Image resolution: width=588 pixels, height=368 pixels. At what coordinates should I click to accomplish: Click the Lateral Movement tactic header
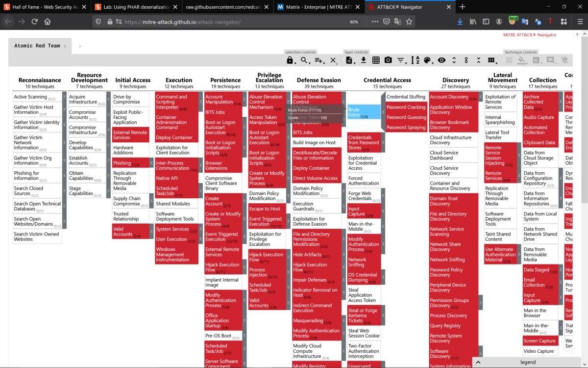(x=503, y=78)
